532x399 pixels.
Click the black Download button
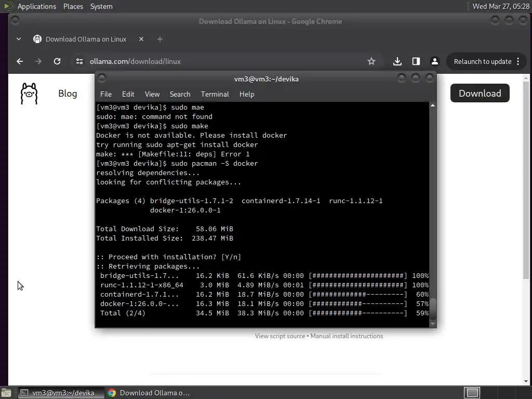coord(480,94)
